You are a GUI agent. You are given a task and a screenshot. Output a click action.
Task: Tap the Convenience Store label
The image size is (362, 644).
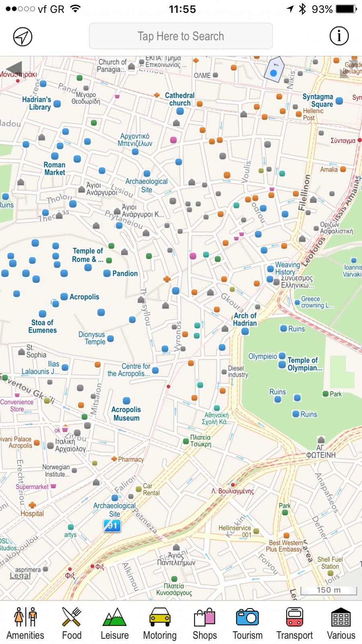pos(17,405)
